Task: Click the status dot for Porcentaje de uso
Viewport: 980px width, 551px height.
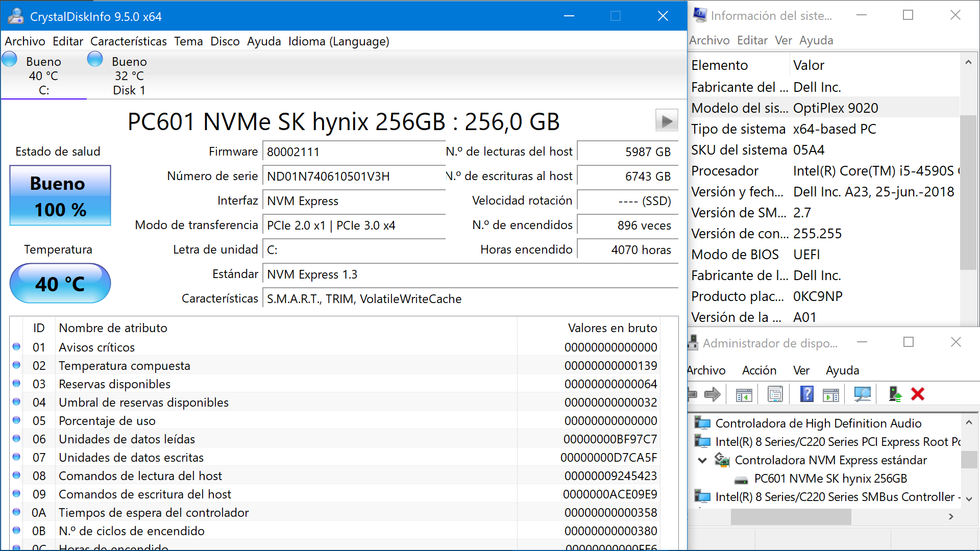Action: (x=16, y=420)
